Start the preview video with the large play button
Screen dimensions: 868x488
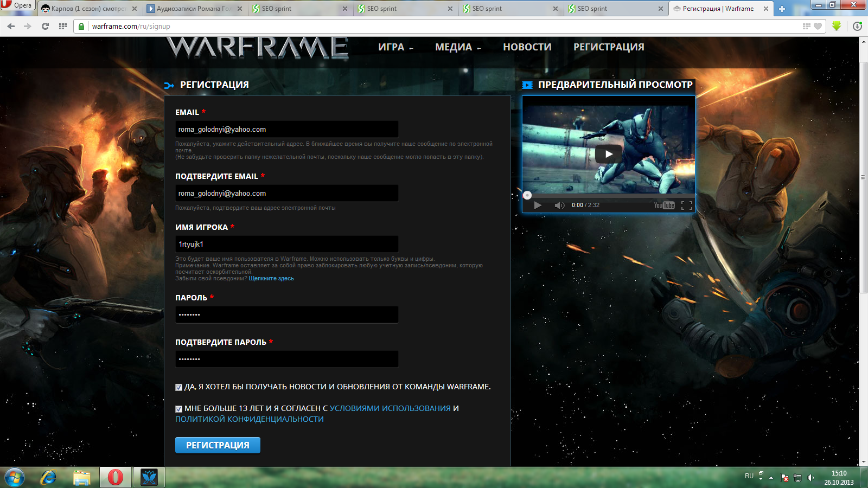(609, 154)
